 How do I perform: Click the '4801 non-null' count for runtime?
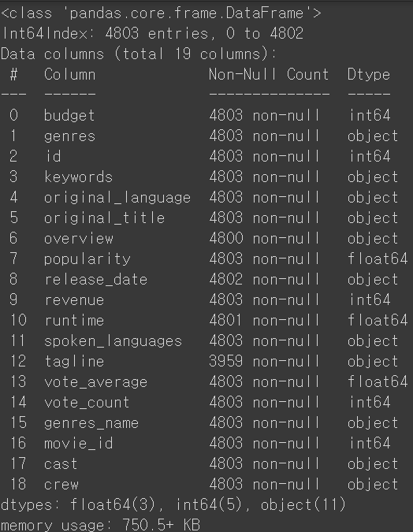click(x=264, y=320)
